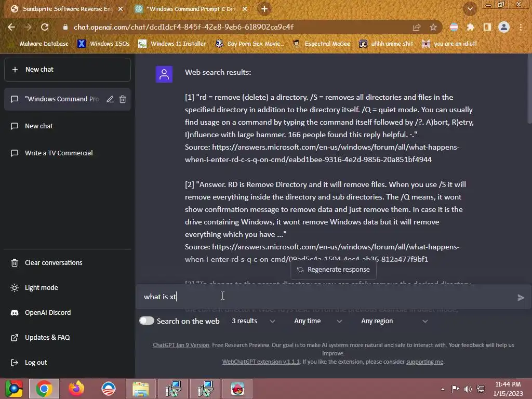
Task: Switch to Light mode
Action: coord(68,288)
